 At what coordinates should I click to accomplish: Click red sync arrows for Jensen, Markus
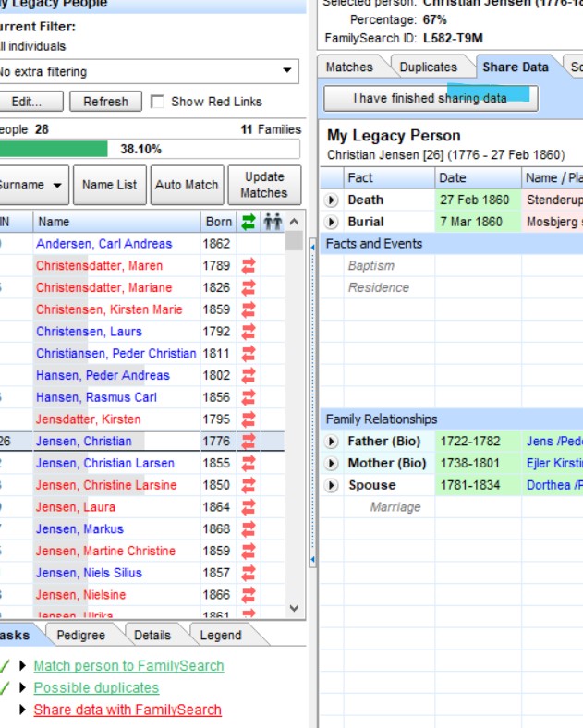(x=249, y=528)
